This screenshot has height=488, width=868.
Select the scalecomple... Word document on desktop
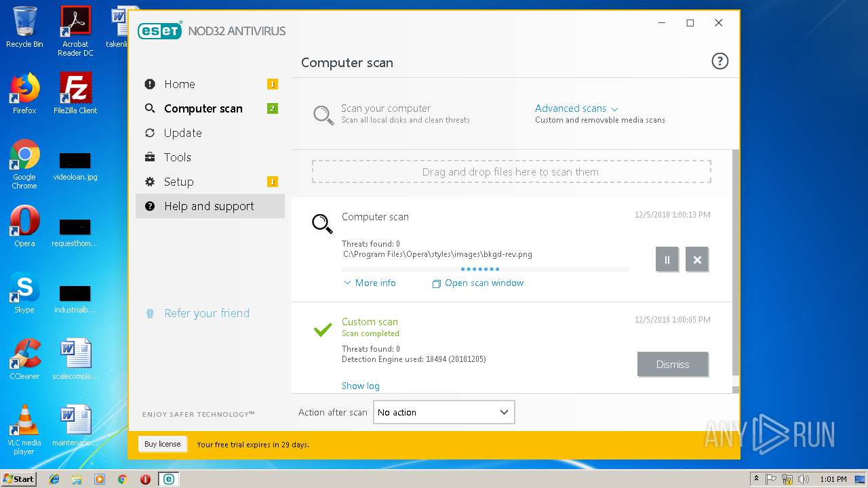(75, 359)
